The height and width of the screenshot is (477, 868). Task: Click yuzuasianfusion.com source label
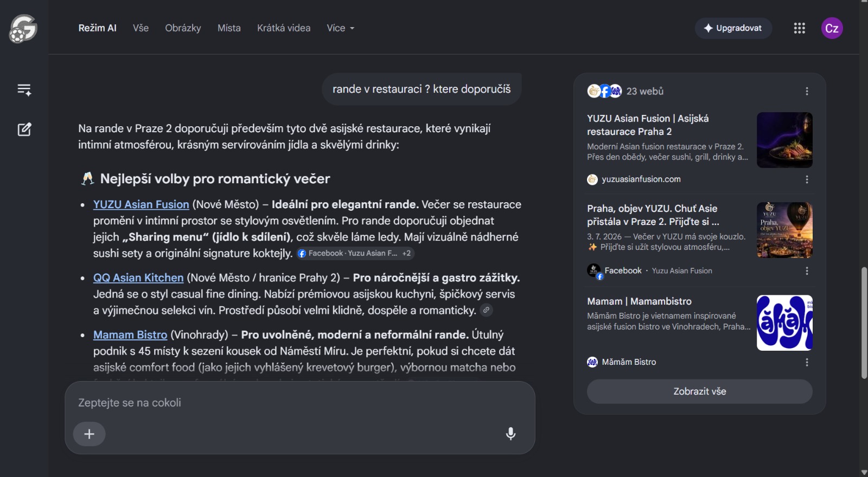pos(641,179)
